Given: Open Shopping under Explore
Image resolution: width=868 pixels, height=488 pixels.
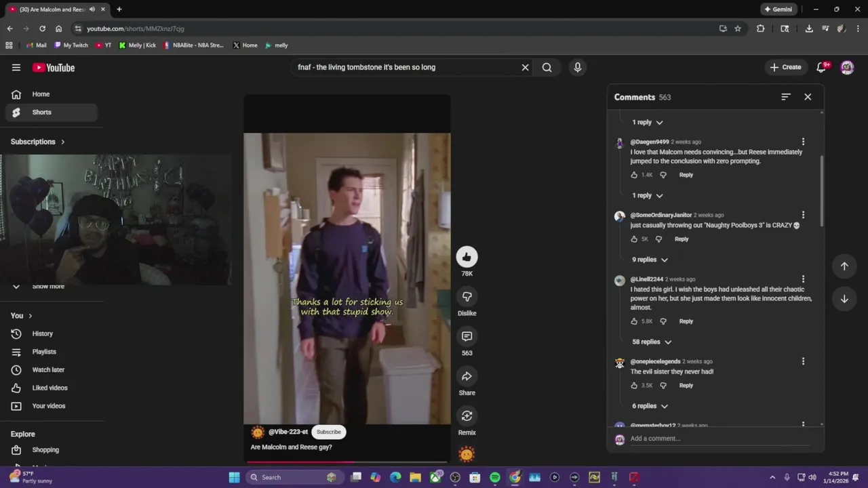Looking at the screenshot, I should (52, 450).
